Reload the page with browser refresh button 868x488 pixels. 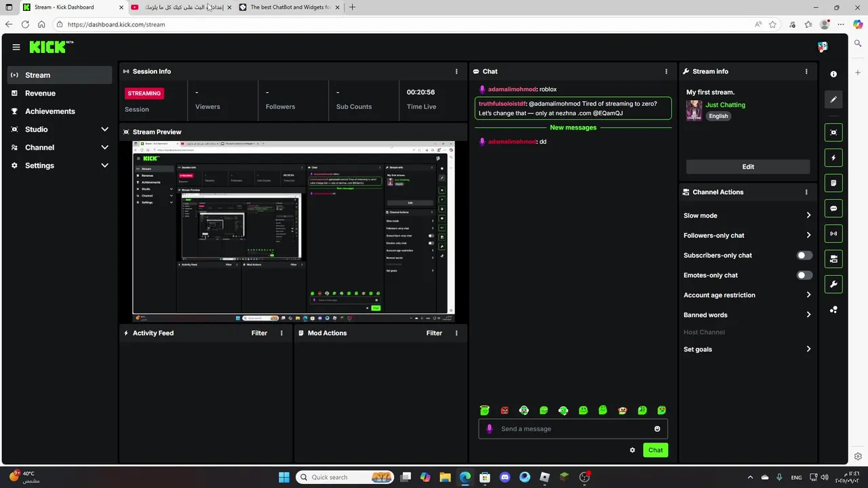(25, 24)
